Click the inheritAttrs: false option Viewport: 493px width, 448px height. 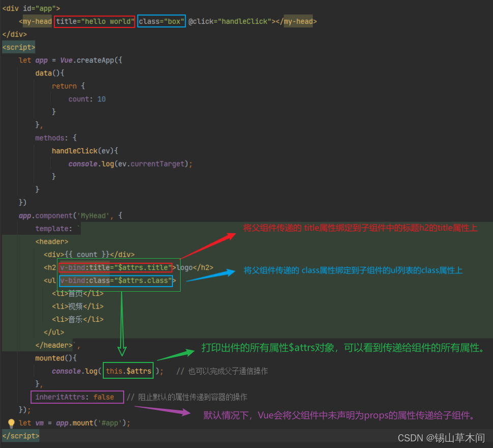point(77,397)
